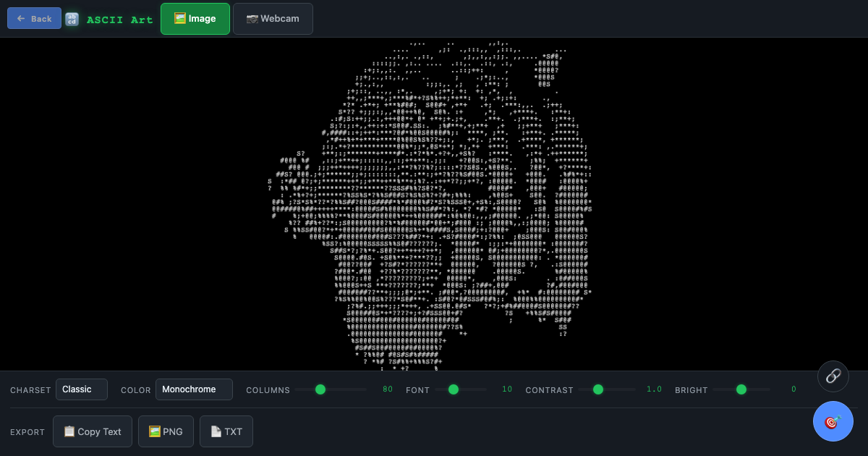The width and height of the screenshot is (868, 456).
Task: Click the abcd ASCII Art logo icon
Action: point(72,20)
